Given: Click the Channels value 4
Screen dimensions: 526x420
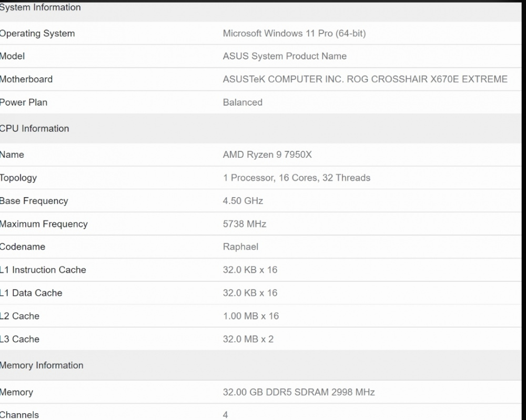Looking at the screenshot, I should pyautogui.click(x=226, y=415).
